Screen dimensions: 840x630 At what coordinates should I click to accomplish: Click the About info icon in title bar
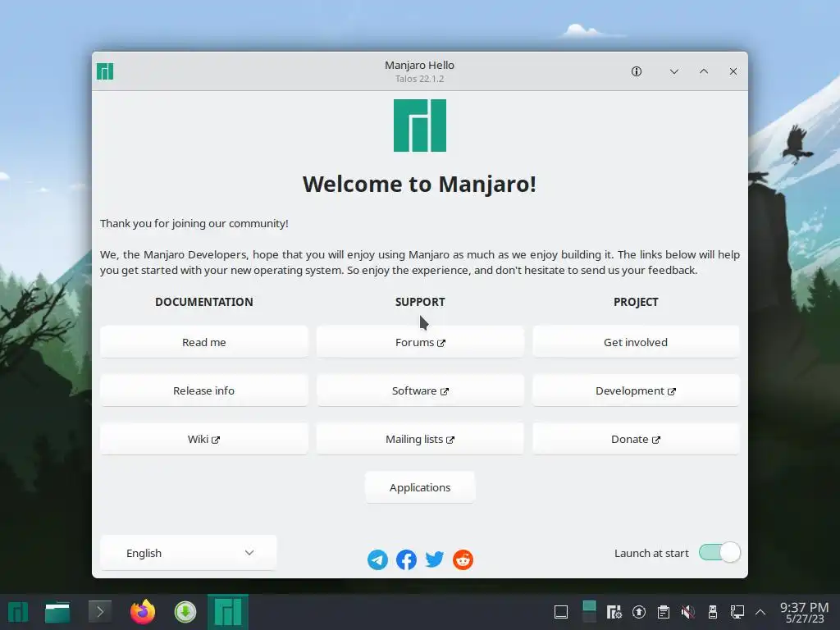click(637, 71)
